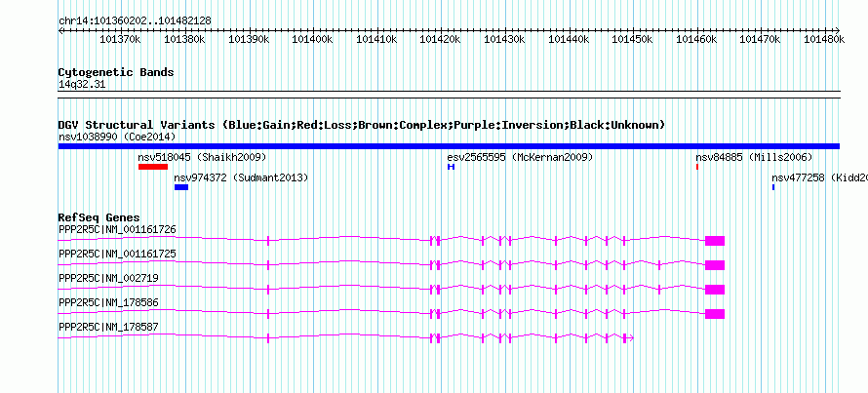Image resolution: width=868 pixels, height=393 pixels.
Task: Click the 14q32.31 band label
Action: [82, 85]
